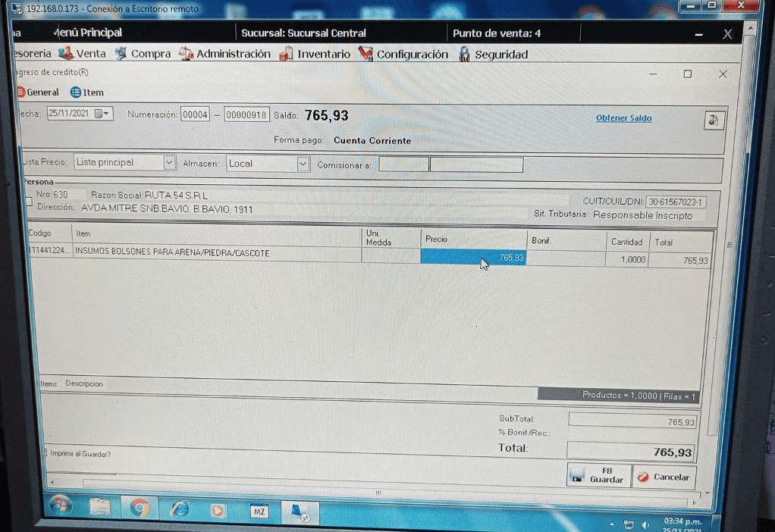The height and width of the screenshot is (532, 775).
Task: Switch to the Descripcion tab at bottom
Action: pos(84,383)
